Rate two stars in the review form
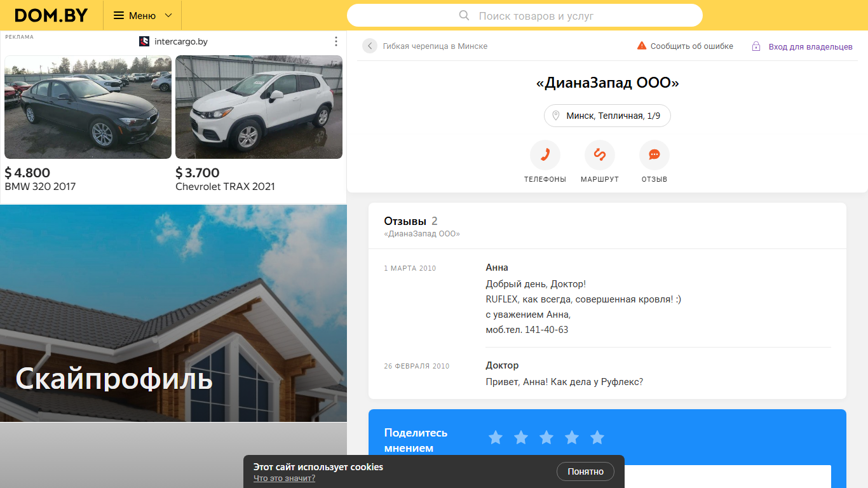The width and height of the screenshot is (868, 488). click(521, 437)
